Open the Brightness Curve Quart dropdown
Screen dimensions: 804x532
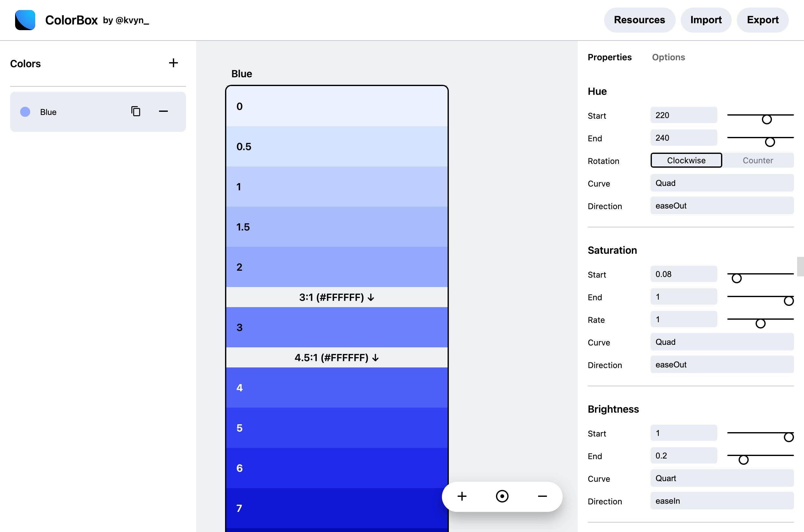coord(722,478)
